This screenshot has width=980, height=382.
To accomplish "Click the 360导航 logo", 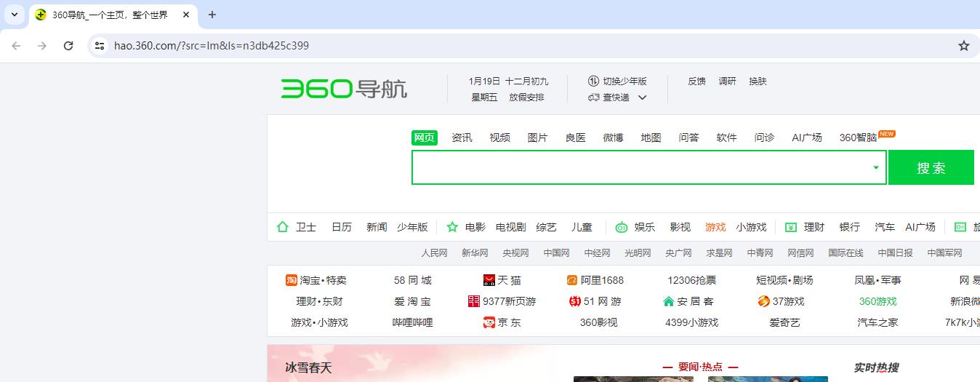I will 344,89.
